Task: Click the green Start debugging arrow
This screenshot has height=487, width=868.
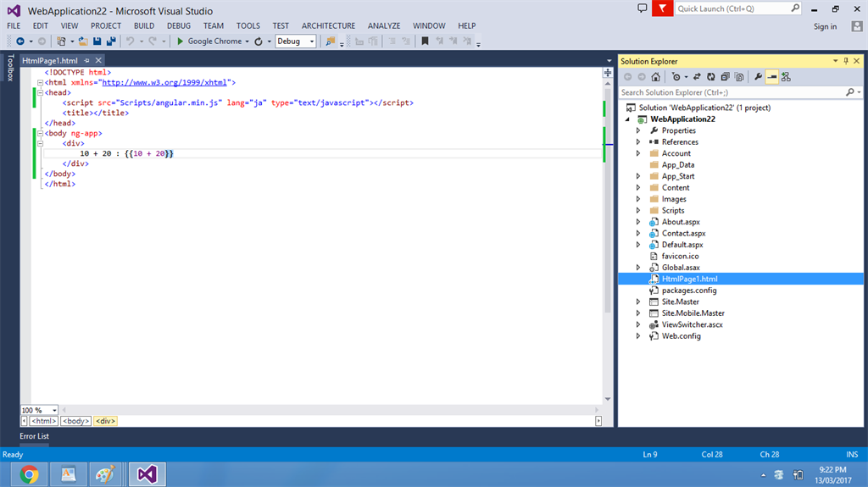Action: 181,41
